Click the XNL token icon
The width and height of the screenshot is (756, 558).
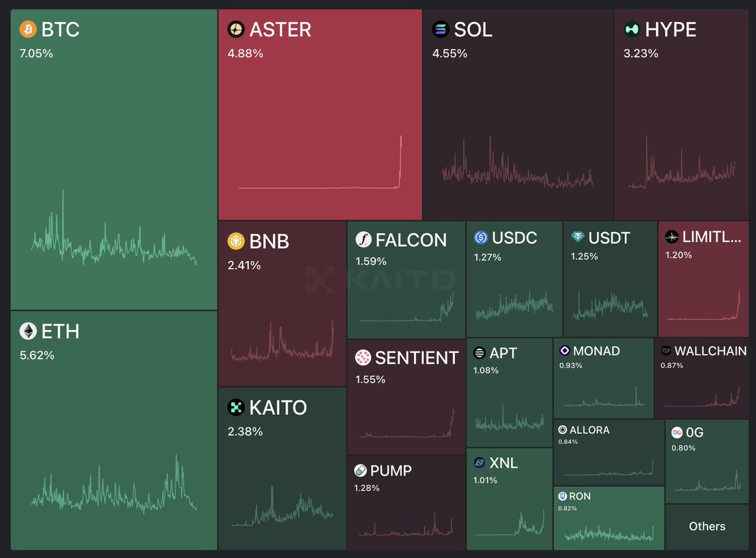479,463
